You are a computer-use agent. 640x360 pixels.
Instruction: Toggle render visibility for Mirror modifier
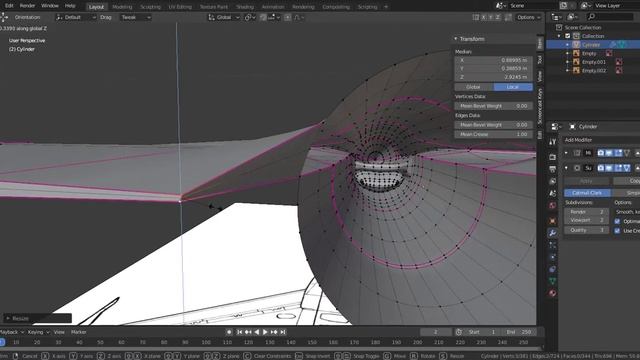pyautogui.click(x=601, y=153)
